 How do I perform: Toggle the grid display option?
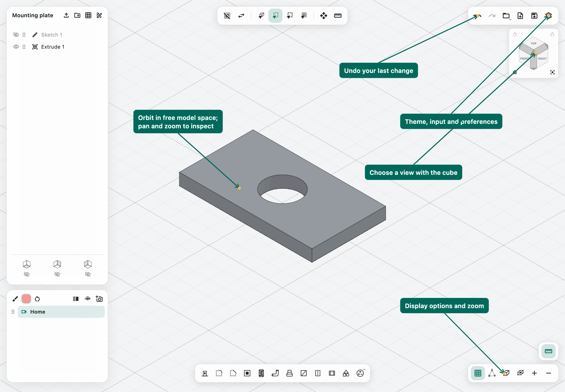click(478, 373)
